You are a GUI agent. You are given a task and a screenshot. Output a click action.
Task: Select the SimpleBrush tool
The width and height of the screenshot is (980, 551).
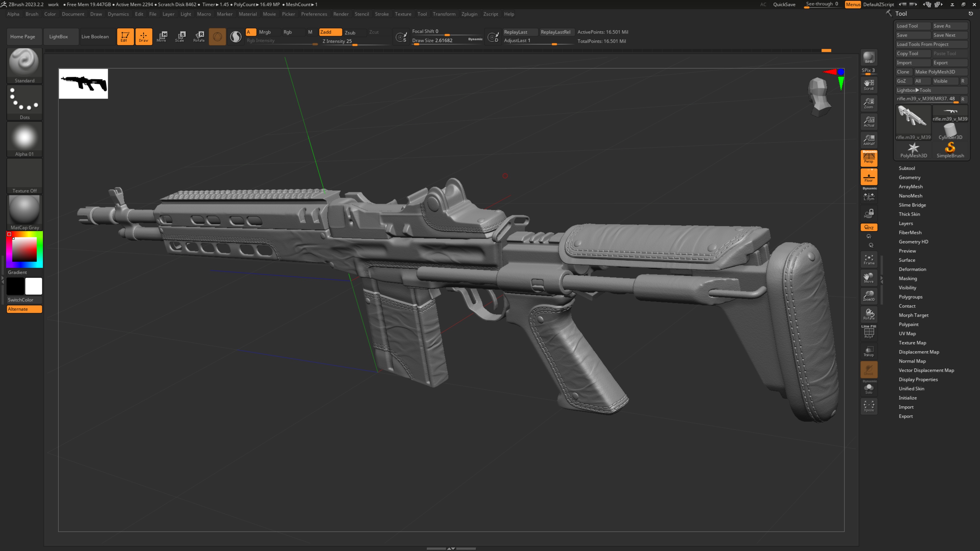click(x=950, y=150)
